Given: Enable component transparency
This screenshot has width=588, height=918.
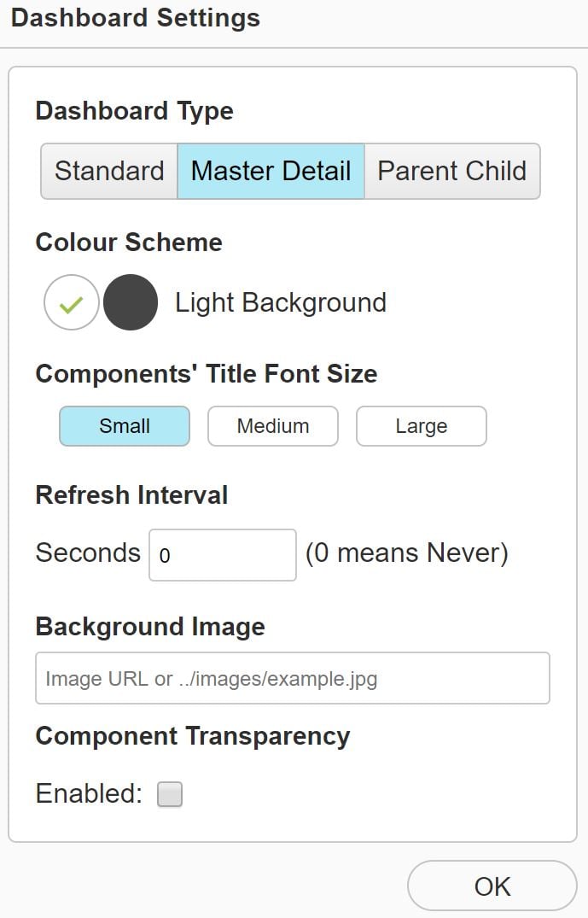Looking at the screenshot, I should tap(169, 793).
